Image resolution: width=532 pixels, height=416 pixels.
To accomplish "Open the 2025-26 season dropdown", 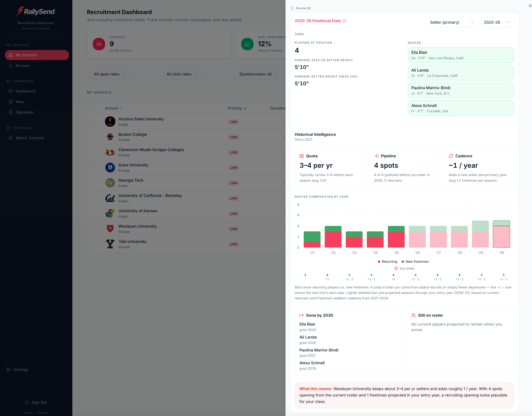I will click(x=497, y=22).
